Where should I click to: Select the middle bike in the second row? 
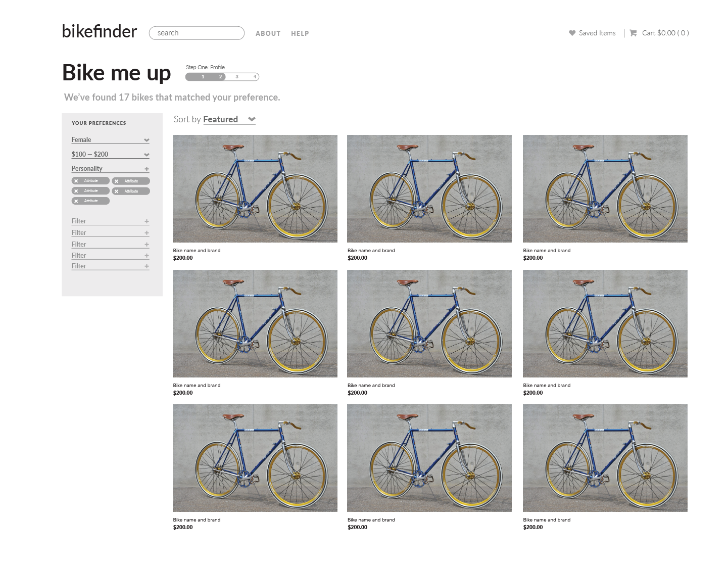pos(429,323)
